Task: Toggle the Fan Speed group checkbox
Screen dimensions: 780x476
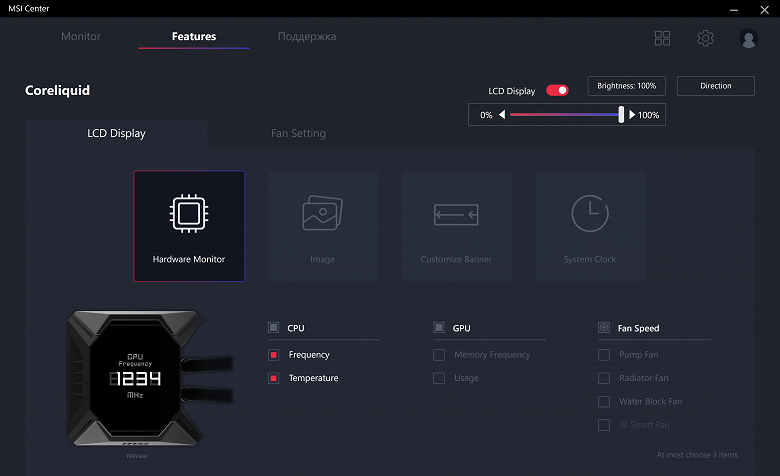Action: [x=604, y=328]
